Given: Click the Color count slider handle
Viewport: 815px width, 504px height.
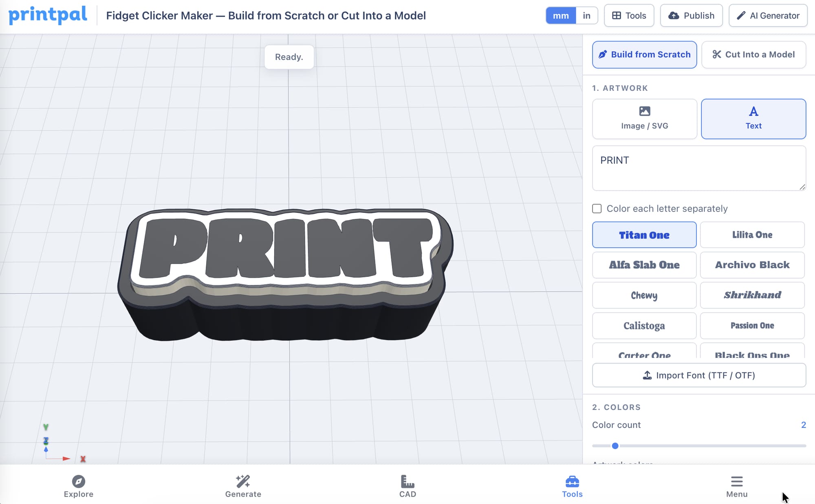Looking at the screenshot, I should pos(615,446).
